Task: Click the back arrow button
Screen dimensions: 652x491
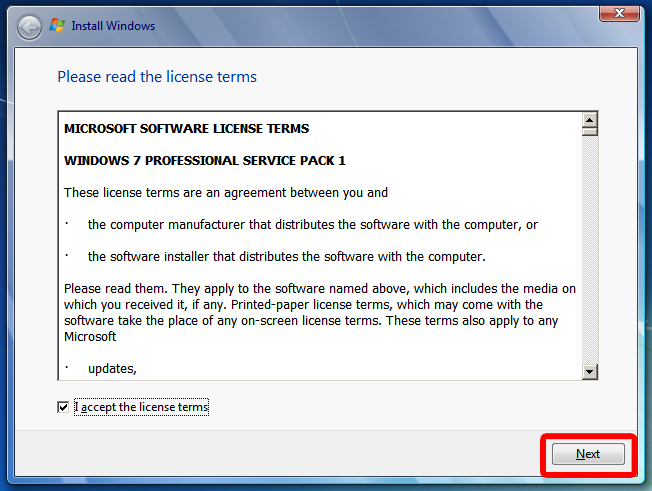Action: pos(29,27)
